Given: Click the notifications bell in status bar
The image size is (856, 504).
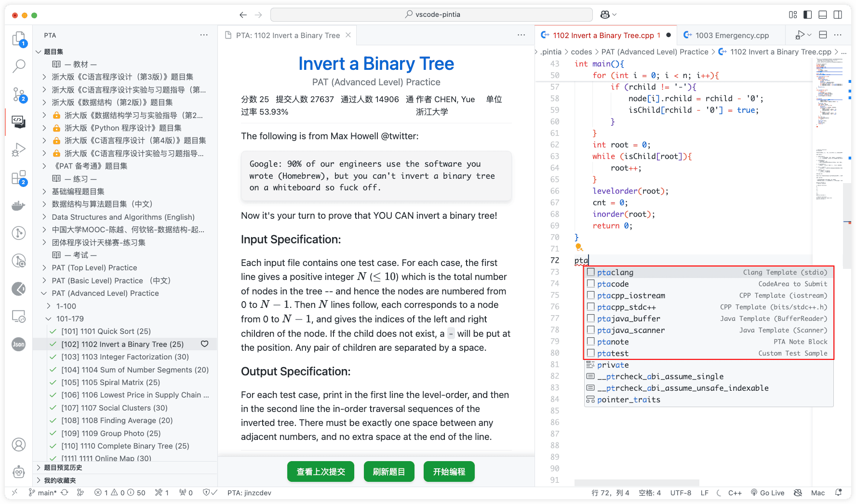Looking at the screenshot, I should 839,492.
